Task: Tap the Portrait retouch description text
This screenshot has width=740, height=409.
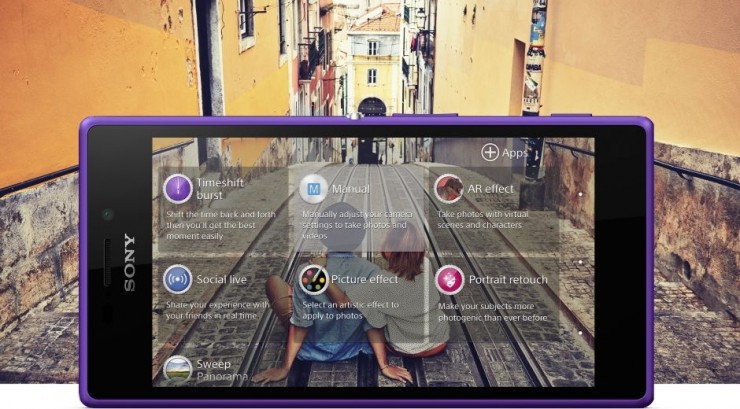Action: [505, 311]
